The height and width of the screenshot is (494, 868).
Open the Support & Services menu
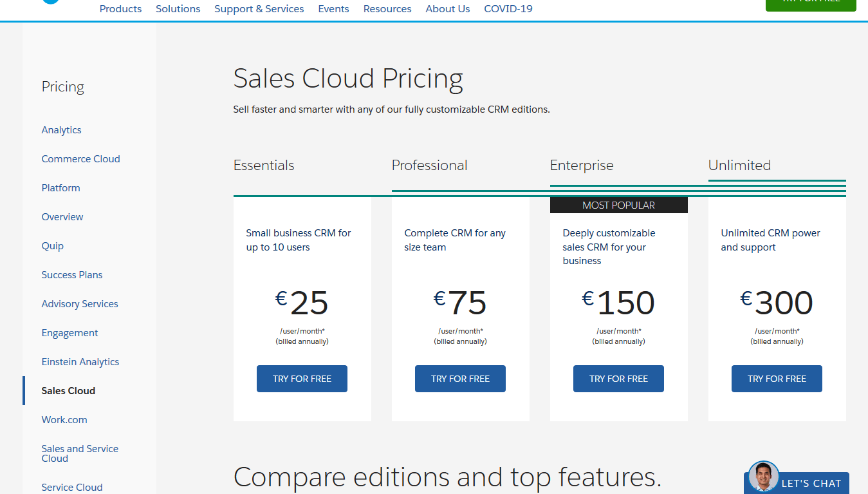click(259, 8)
